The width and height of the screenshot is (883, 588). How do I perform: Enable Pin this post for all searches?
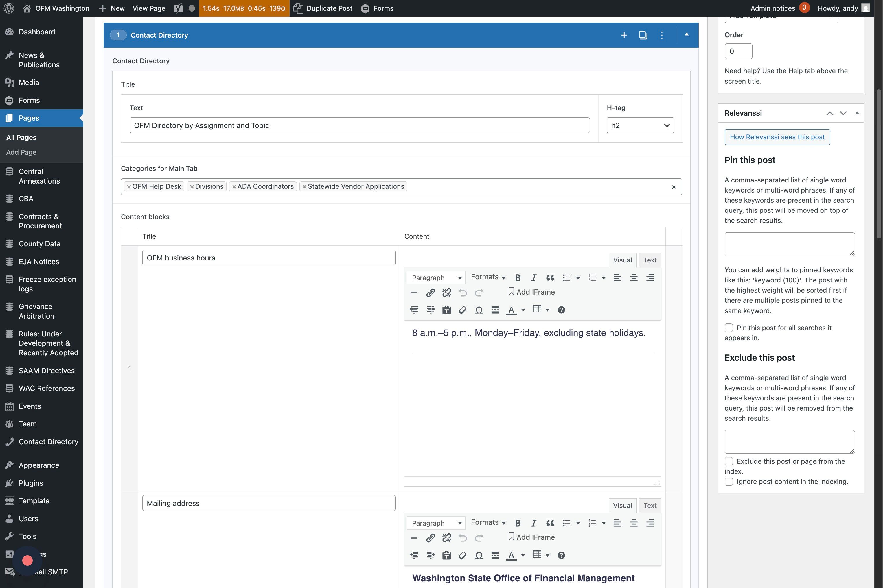(729, 328)
